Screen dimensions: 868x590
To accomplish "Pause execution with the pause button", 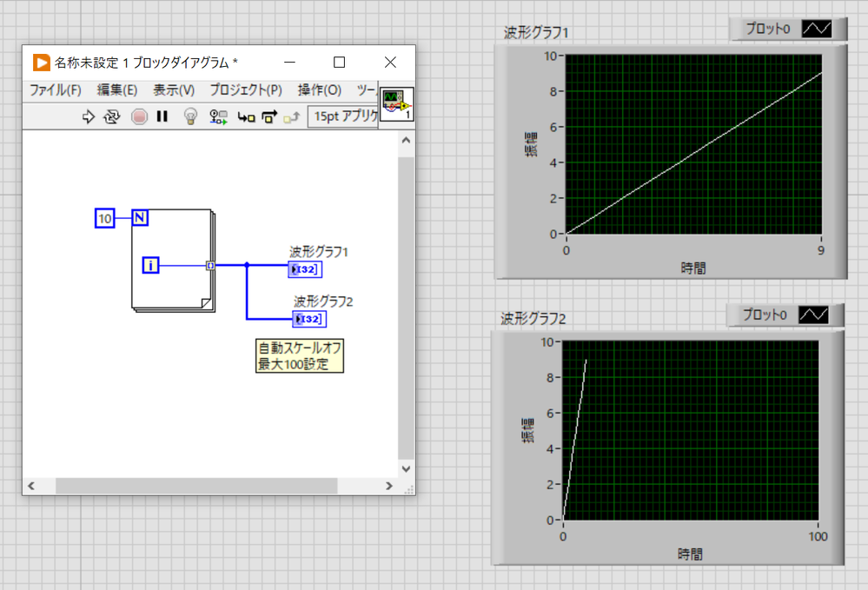I will click(x=162, y=116).
